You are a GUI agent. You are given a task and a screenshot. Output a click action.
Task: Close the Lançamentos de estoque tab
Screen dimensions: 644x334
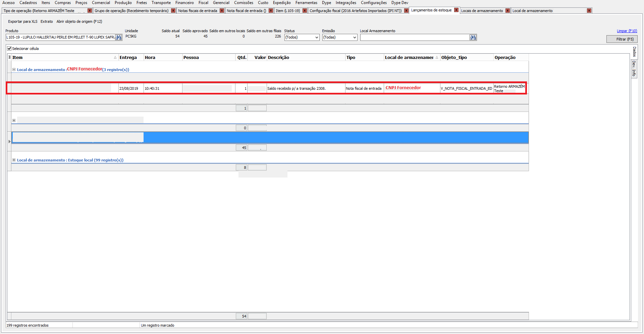(456, 10)
